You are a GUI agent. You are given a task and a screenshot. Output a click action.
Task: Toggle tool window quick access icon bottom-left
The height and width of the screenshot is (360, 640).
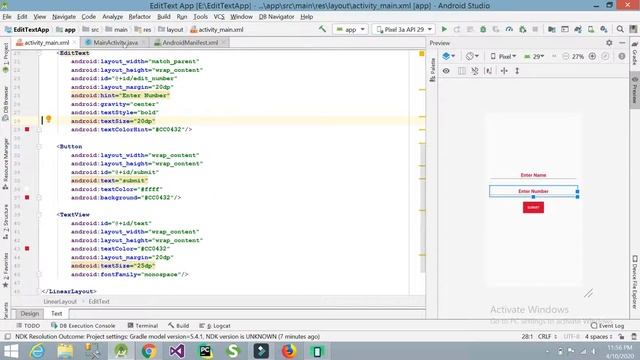click(7, 337)
